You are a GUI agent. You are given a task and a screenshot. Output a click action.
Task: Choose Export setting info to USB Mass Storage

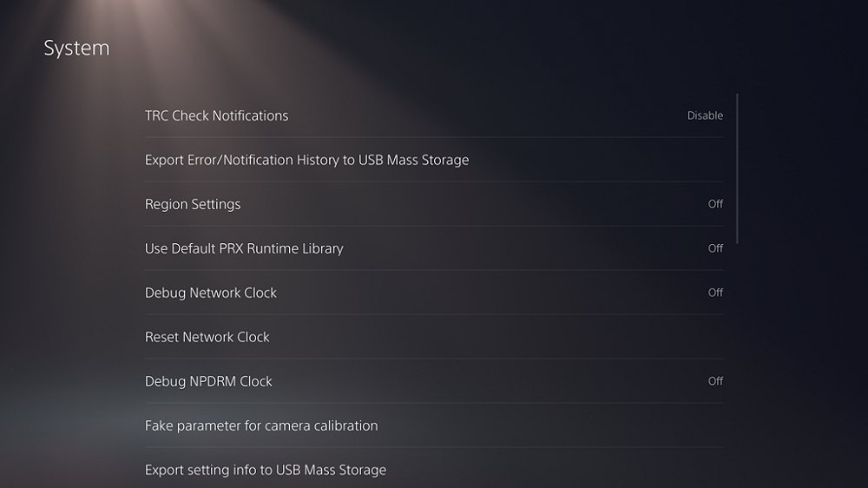(266, 470)
